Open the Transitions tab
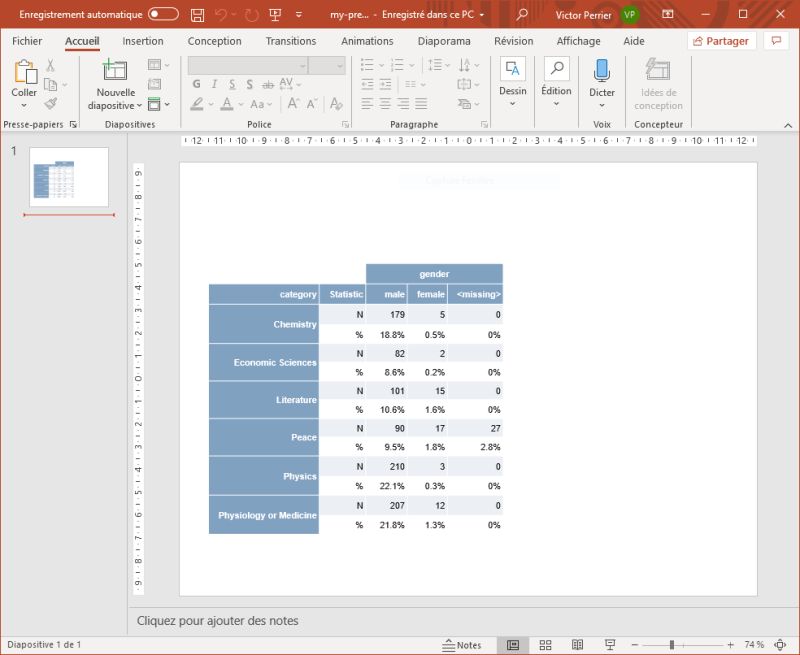 291,41
